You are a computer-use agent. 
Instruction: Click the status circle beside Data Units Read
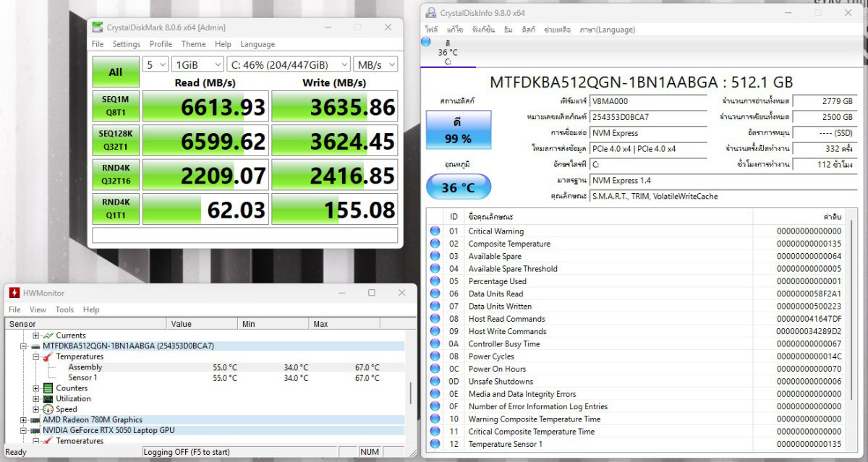435,294
